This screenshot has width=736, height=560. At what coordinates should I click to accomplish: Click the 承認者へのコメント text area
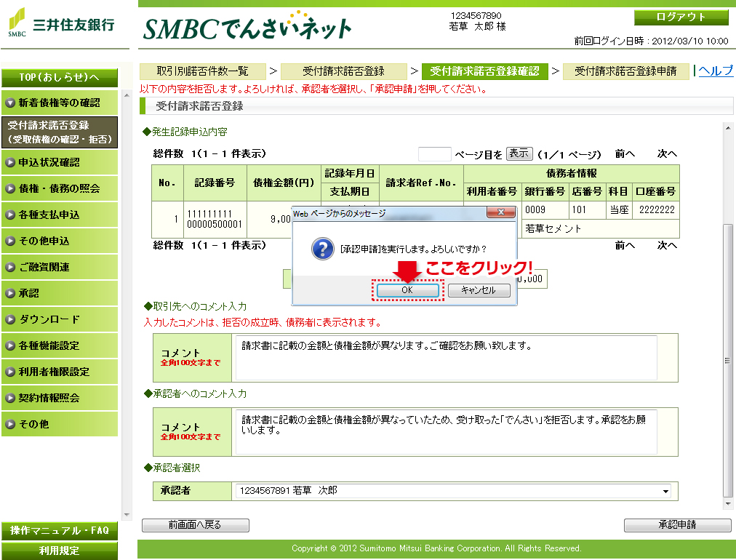tap(446, 432)
